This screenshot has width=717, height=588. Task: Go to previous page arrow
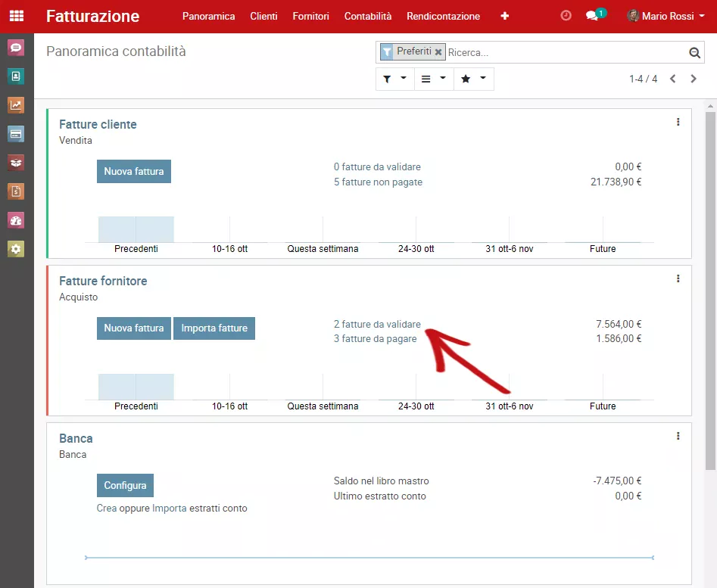click(672, 79)
